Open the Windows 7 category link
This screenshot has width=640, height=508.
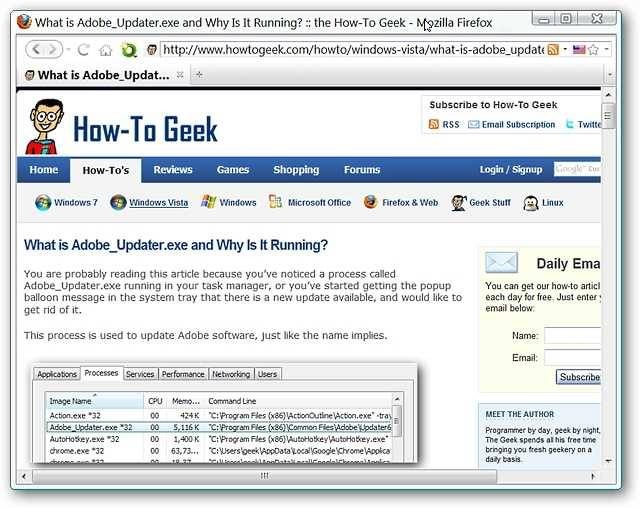click(x=76, y=202)
